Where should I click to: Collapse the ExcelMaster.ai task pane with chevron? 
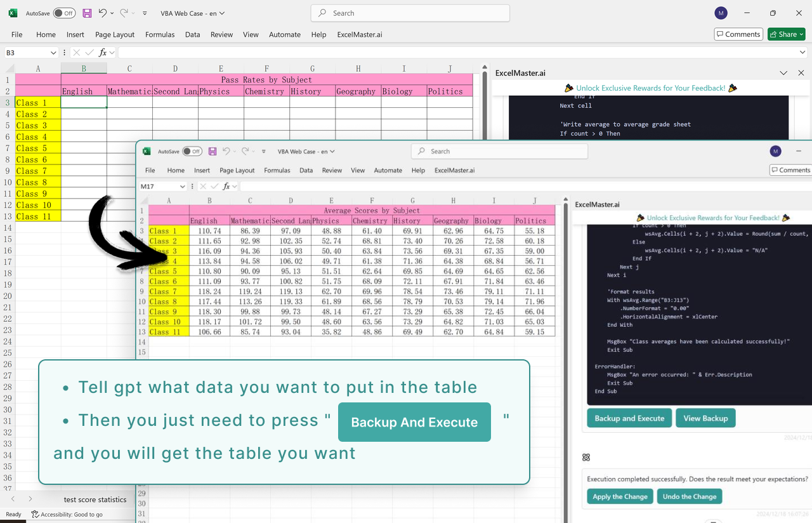pyautogui.click(x=783, y=72)
